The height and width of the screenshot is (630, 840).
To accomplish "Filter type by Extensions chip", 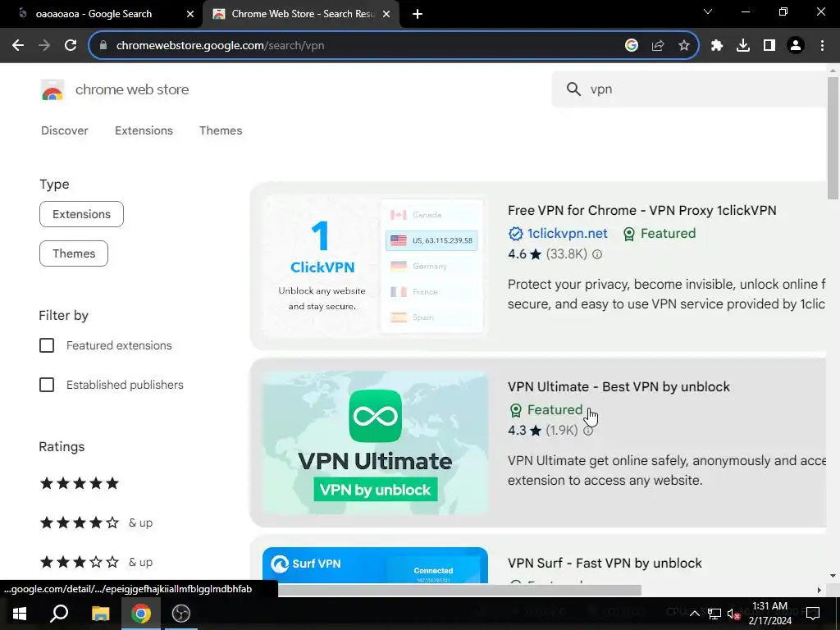I will click(81, 214).
